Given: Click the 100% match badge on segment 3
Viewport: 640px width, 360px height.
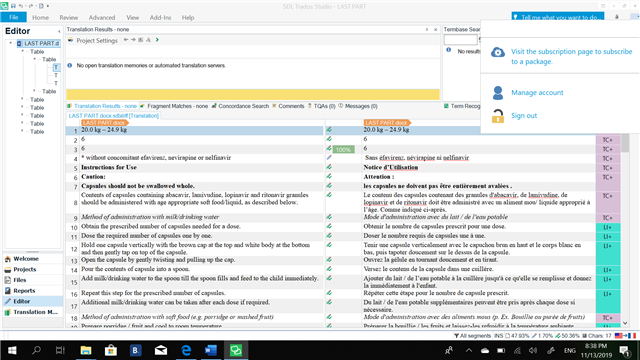Looking at the screenshot, I should [x=343, y=149].
